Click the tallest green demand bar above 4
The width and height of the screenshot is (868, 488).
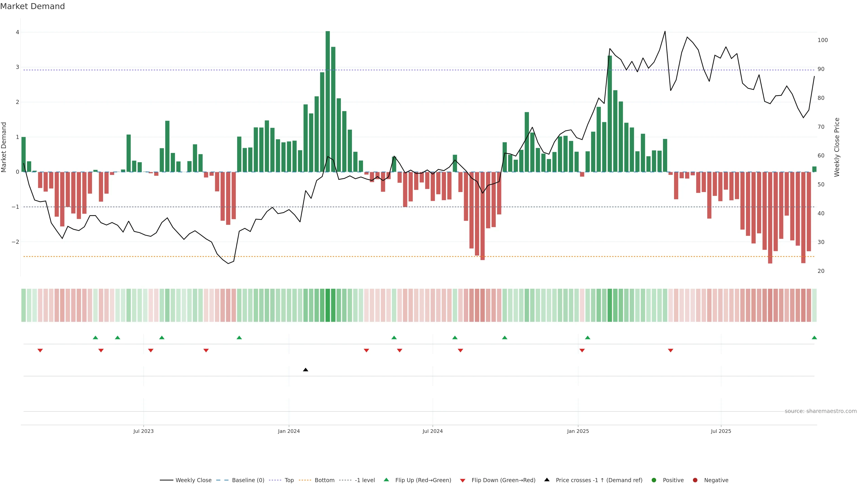point(328,101)
